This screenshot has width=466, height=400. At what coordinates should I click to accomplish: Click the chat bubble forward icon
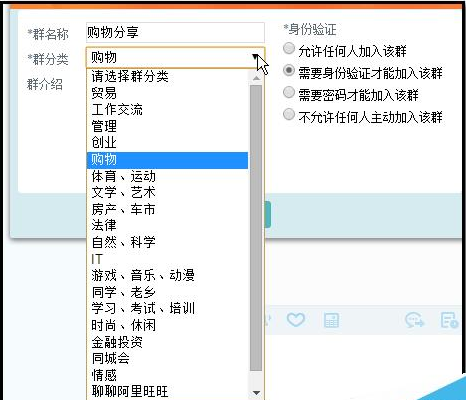(x=414, y=320)
